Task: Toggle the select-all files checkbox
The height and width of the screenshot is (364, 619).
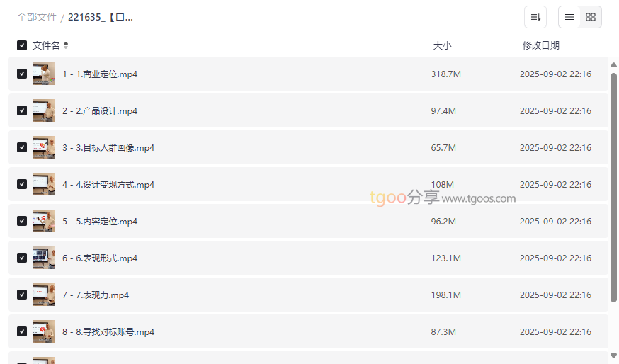Action: 22,45
